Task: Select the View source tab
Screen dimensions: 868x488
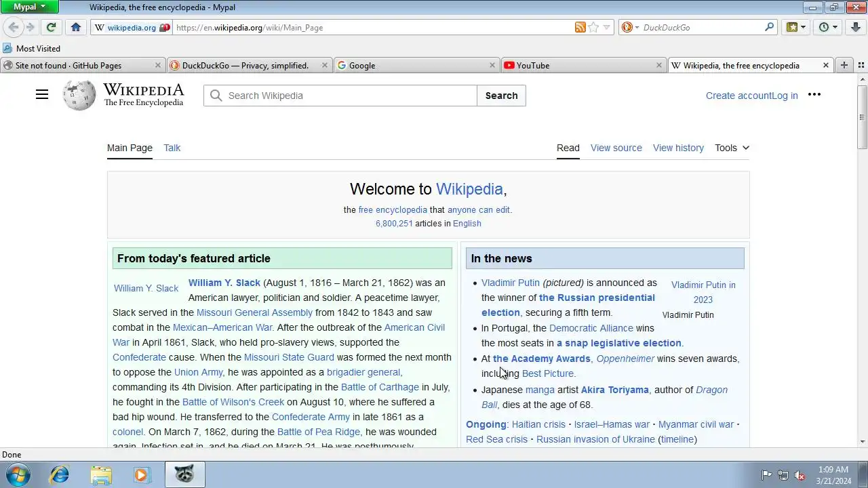Action: pyautogui.click(x=616, y=148)
